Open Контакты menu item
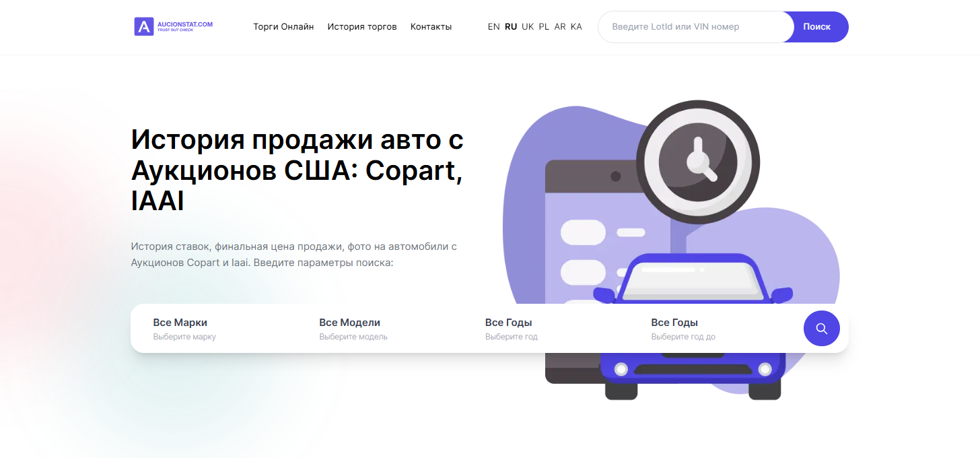Image resolution: width=980 pixels, height=458 pixels. [x=431, y=27]
